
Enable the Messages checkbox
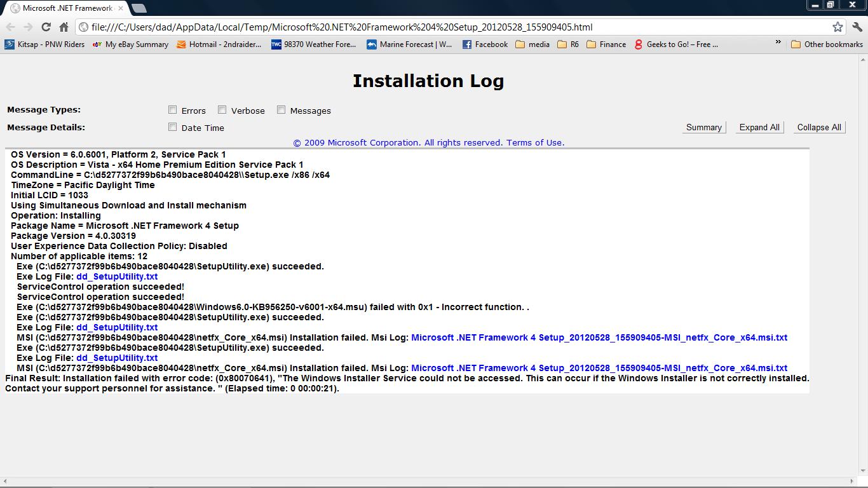point(281,110)
